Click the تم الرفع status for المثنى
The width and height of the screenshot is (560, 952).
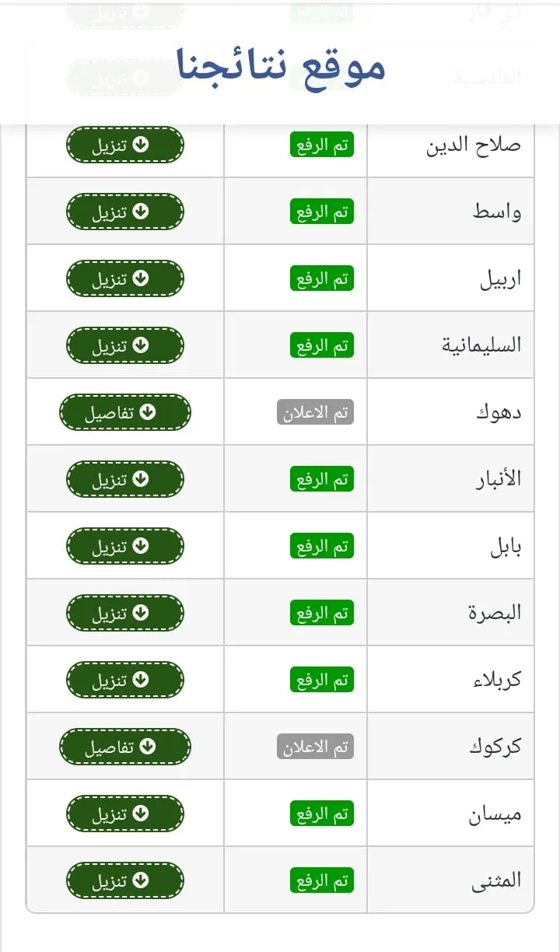click(322, 880)
